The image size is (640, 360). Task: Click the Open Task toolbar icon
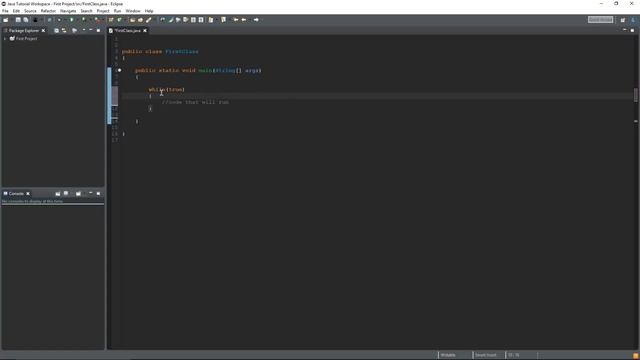[140, 20]
